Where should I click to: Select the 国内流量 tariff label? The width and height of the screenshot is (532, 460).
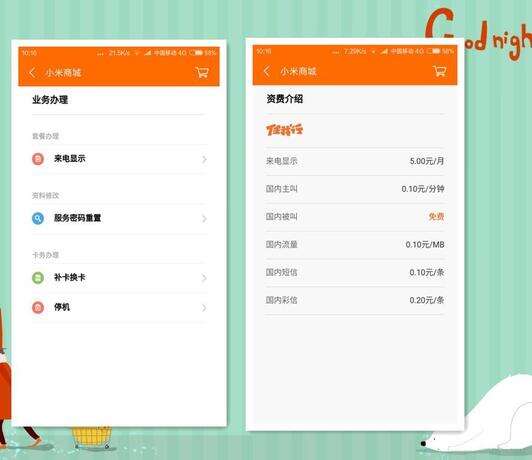pos(282,244)
